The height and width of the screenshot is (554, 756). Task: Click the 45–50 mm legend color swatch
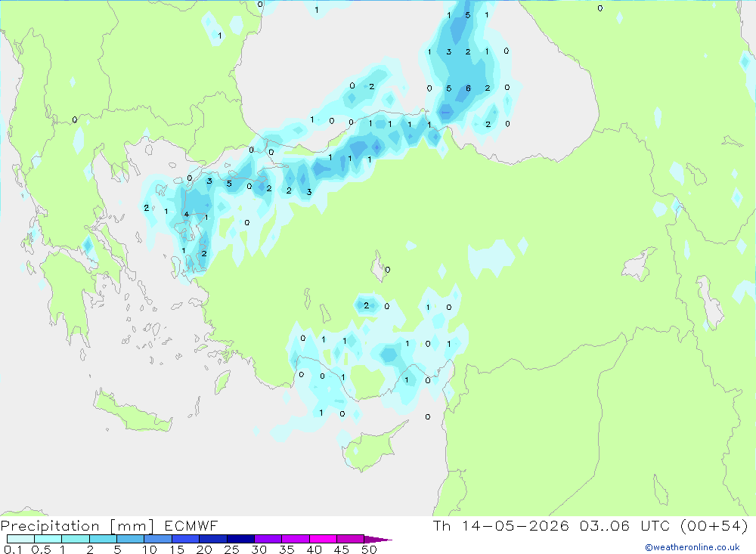point(350,539)
